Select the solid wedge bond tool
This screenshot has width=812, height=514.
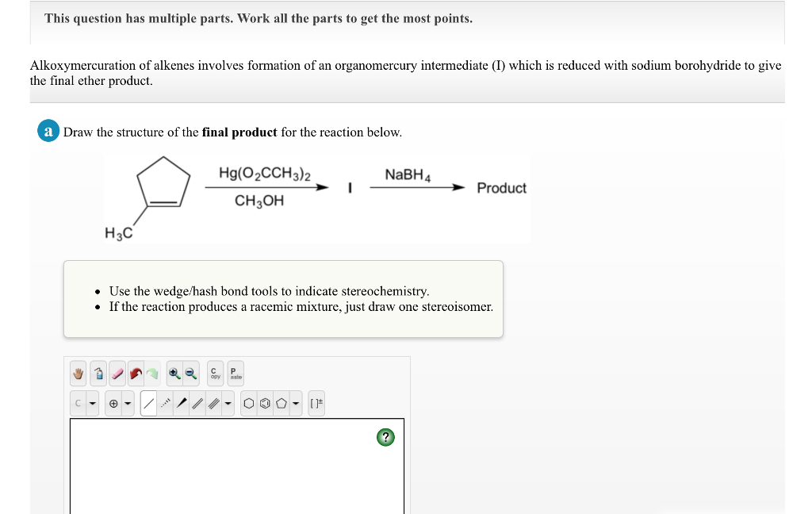[x=182, y=402]
